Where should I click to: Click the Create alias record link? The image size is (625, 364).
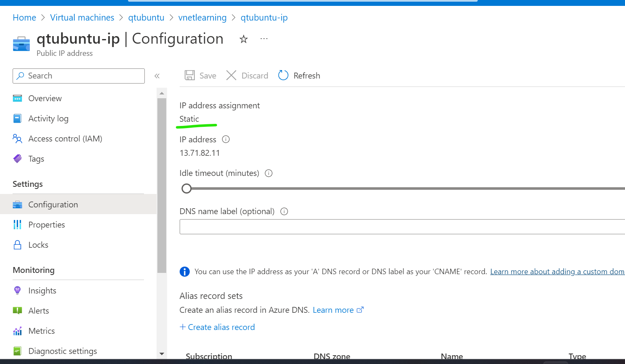[217, 327]
